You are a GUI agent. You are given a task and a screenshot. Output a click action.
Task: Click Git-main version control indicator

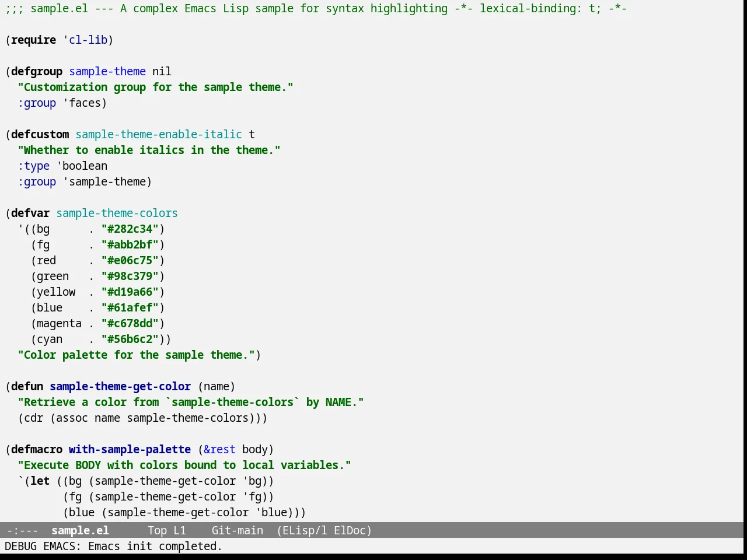237,530
